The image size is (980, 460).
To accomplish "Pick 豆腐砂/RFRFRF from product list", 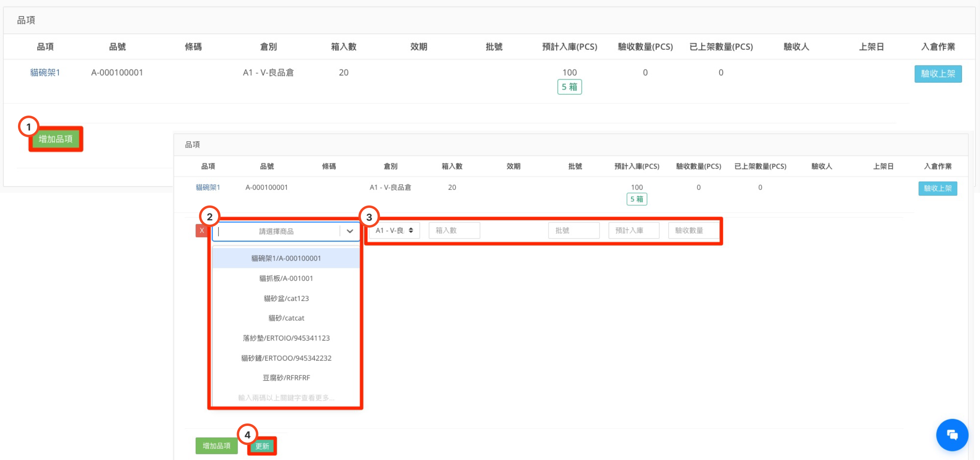I will (286, 378).
